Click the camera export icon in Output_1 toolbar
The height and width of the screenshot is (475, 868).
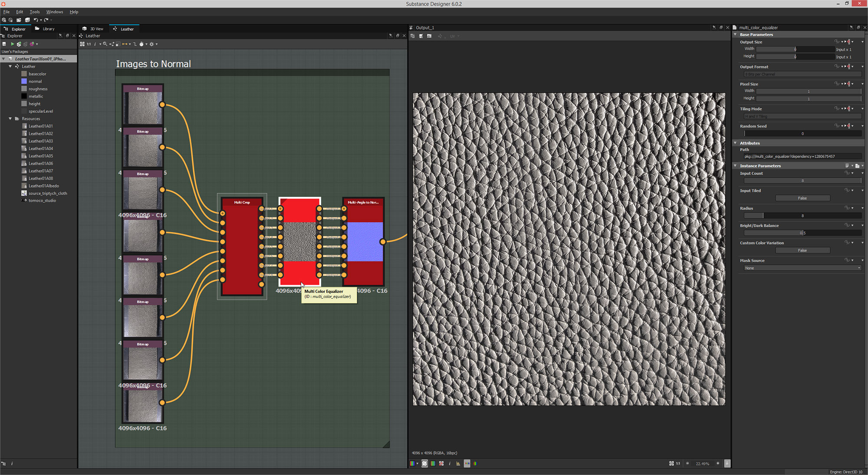[x=429, y=36]
